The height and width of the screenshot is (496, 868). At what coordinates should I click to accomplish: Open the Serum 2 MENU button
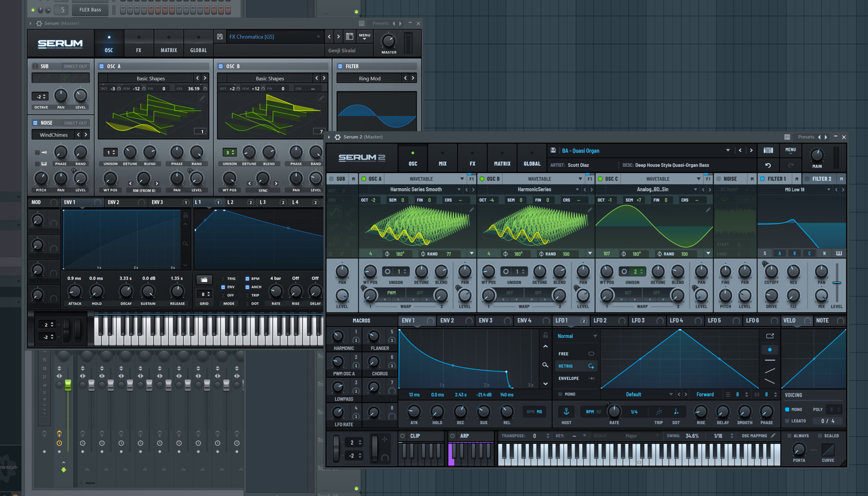pos(790,150)
